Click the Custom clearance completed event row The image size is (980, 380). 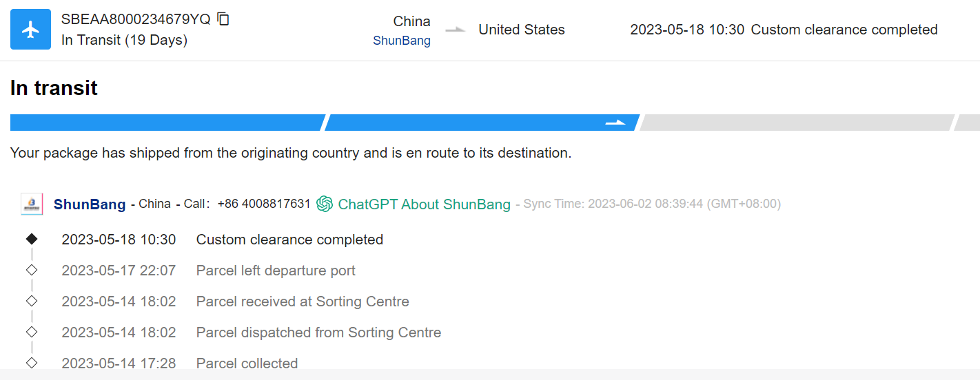tap(289, 240)
